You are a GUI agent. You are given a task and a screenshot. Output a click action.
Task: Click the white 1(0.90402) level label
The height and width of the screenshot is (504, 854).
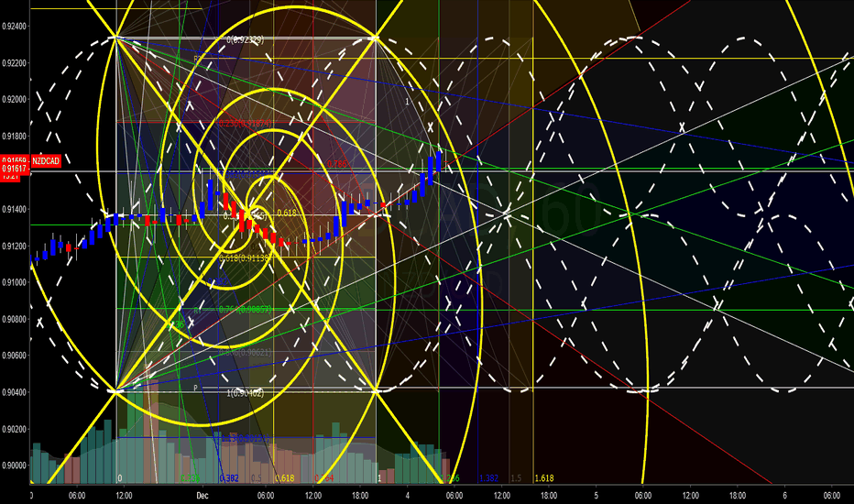[x=245, y=393]
